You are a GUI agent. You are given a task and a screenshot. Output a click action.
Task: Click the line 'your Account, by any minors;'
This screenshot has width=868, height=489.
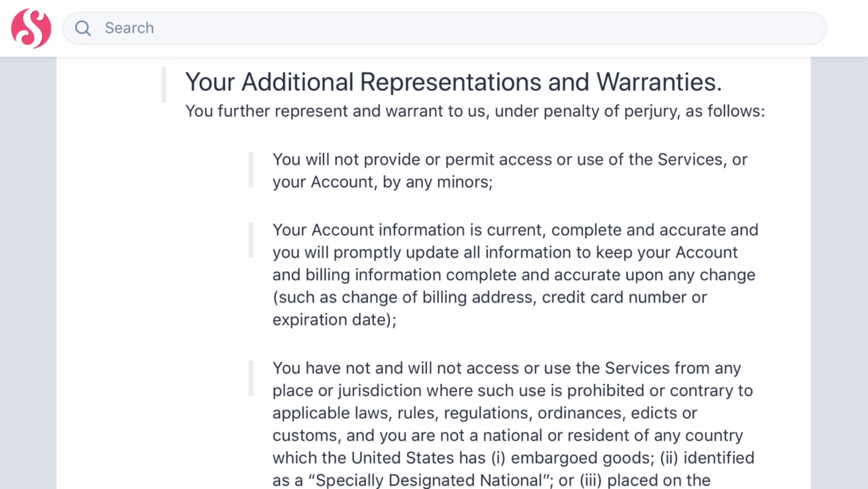[382, 182]
